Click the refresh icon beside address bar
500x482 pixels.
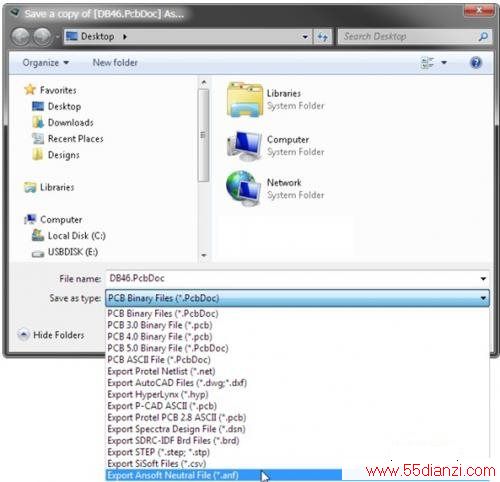[322, 37]
